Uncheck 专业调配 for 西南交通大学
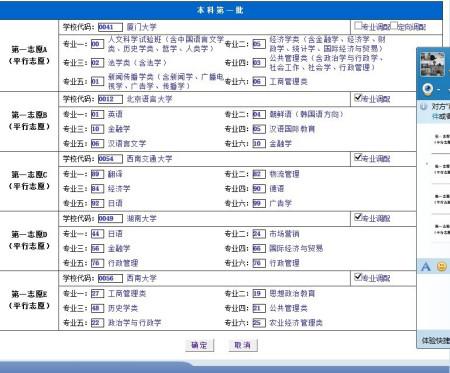 click(x=358, y=157)
